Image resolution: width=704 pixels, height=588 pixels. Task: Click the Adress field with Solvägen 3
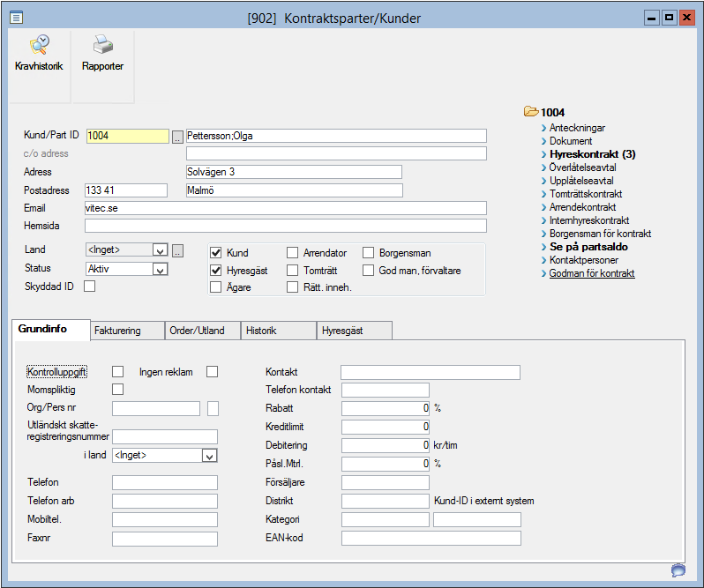pyautogui.click(x=294, y=172)
